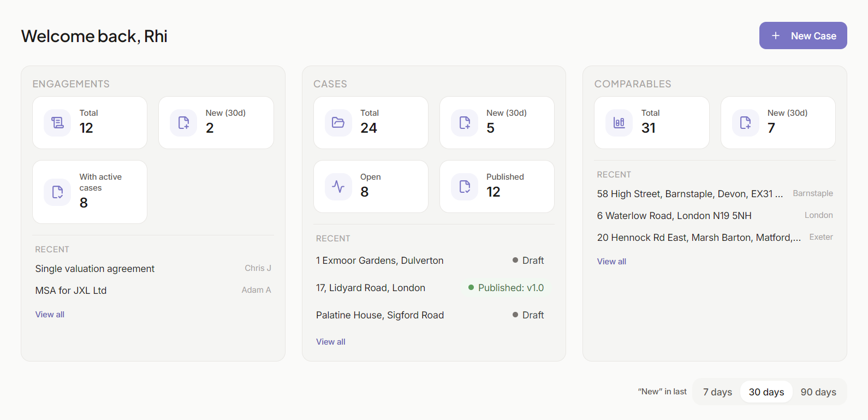Click the Open cases label
Image resolution: width=868 pixels, height=420 pixels.
tap(371, 177)
